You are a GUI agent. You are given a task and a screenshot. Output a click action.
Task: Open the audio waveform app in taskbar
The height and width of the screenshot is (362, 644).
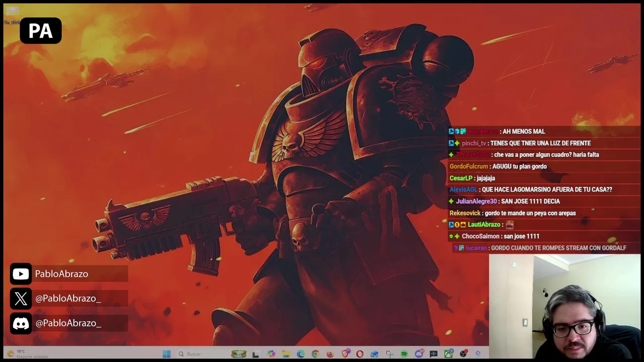[x=434, y=354]
